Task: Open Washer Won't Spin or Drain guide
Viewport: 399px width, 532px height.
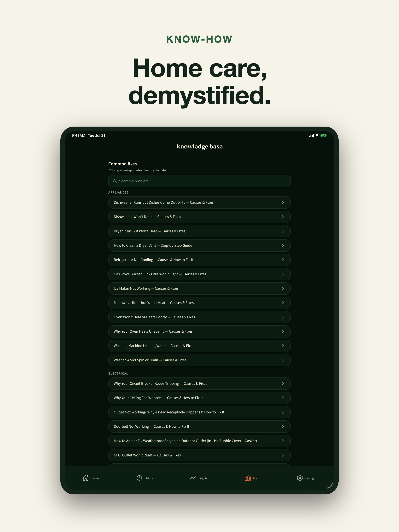Action: coord(199,360)
